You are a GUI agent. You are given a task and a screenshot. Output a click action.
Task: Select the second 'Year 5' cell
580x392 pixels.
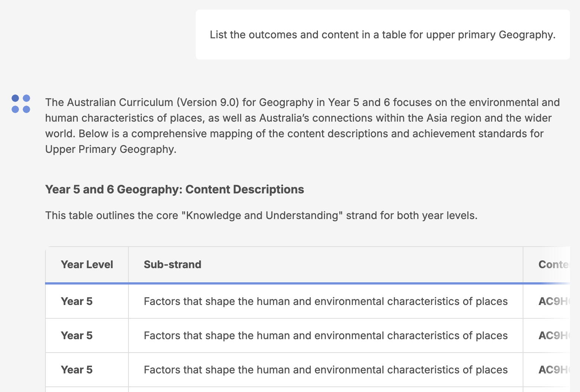pyautogui.click(x=77, y=335)
